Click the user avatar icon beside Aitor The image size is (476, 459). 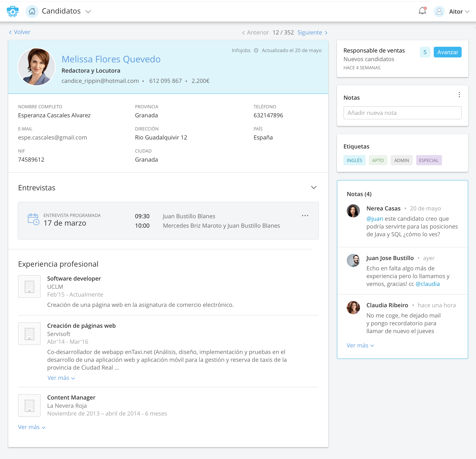tap(439, 11)
